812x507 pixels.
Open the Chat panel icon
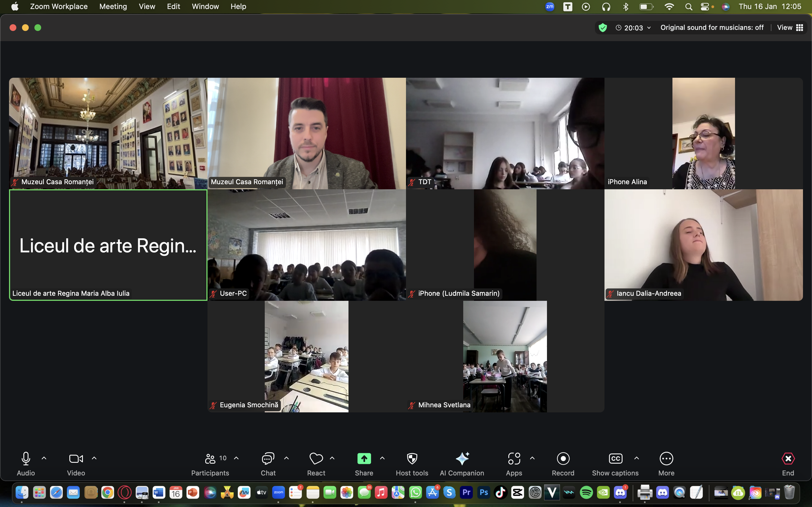268,458
